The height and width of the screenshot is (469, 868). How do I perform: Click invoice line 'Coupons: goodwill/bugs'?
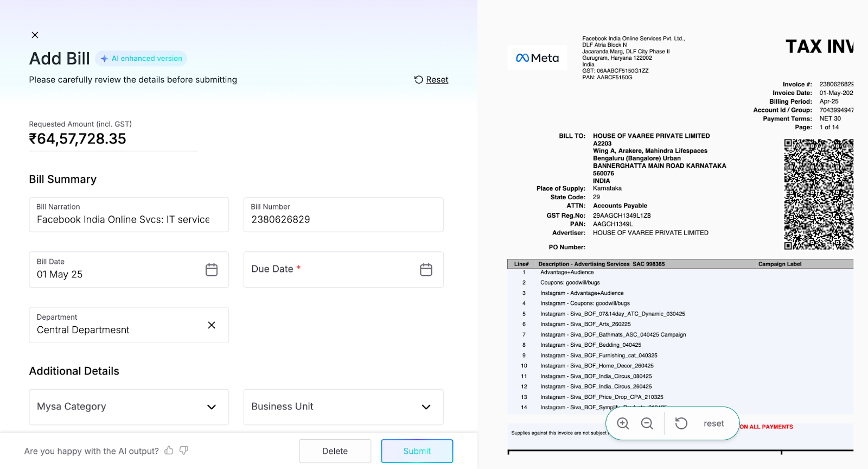coord(570,283)
